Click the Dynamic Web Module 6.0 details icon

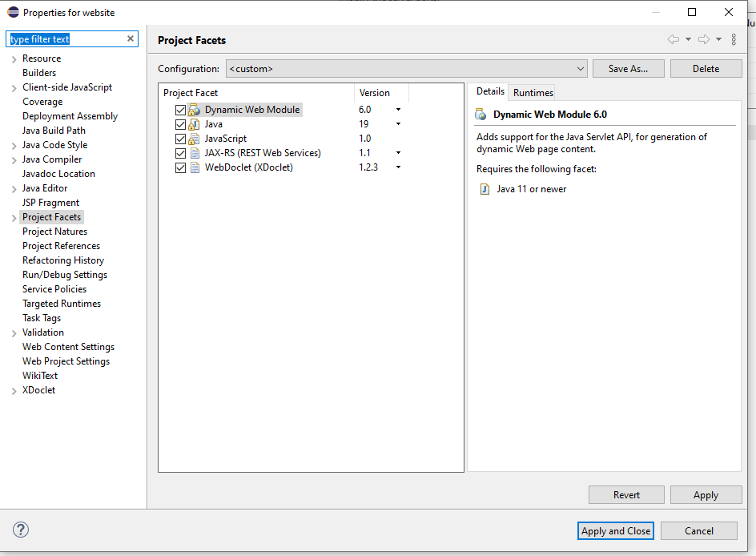point(481,115)
